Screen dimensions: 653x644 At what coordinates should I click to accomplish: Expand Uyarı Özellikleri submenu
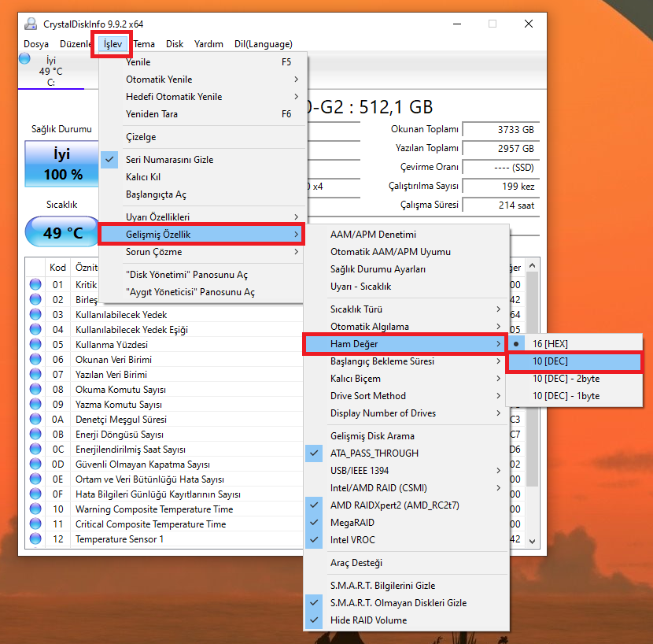203,217
